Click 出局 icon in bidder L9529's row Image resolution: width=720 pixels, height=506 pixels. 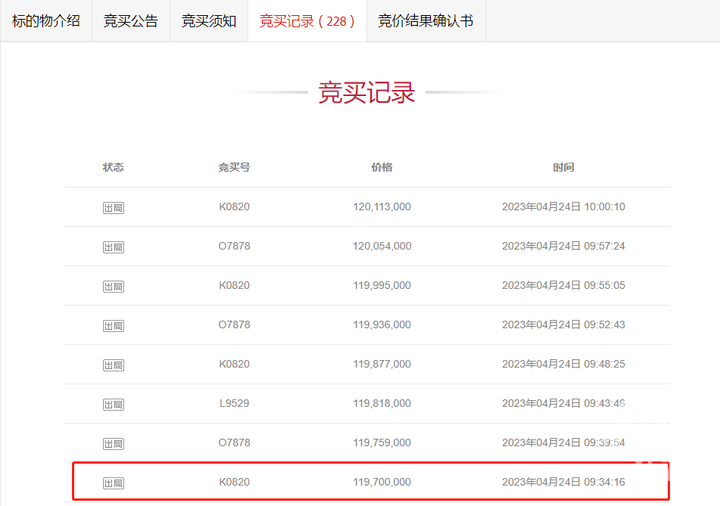[113, 404]
